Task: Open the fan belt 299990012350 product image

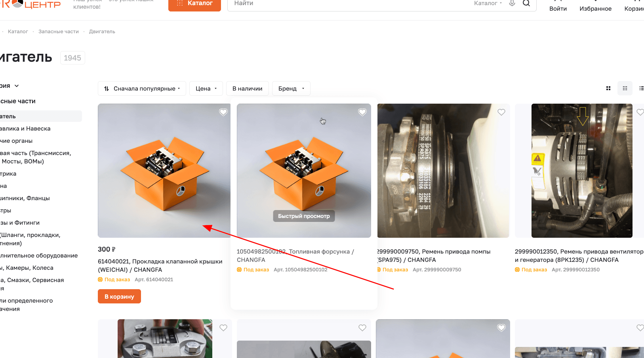Action: tap(582, 170)
